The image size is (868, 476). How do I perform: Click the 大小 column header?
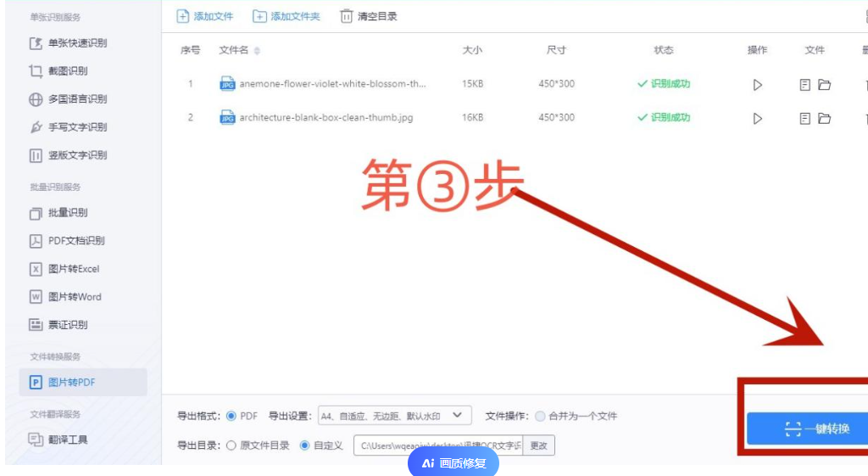pos(472,50)
